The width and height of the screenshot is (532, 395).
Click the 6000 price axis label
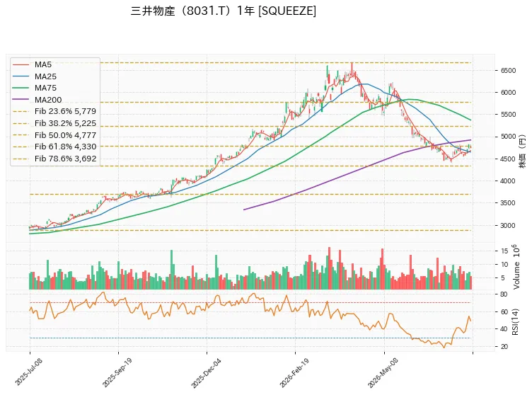pos(508,93)
